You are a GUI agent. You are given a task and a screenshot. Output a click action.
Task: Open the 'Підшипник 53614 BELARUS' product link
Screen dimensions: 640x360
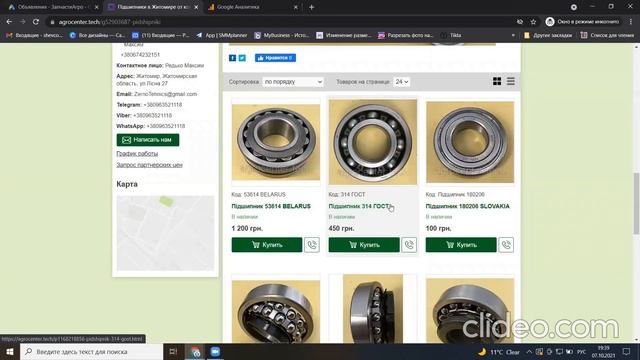coord(271,206)
